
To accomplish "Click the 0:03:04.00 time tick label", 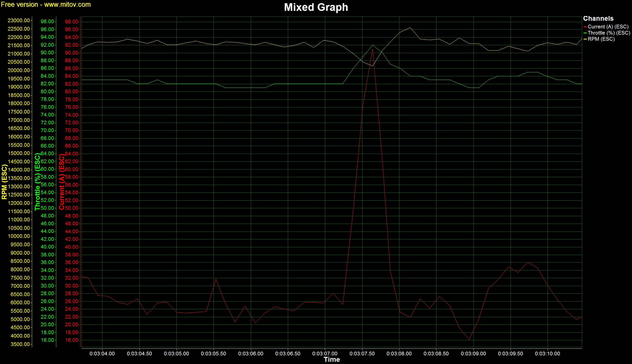I will tap(102, 354).
